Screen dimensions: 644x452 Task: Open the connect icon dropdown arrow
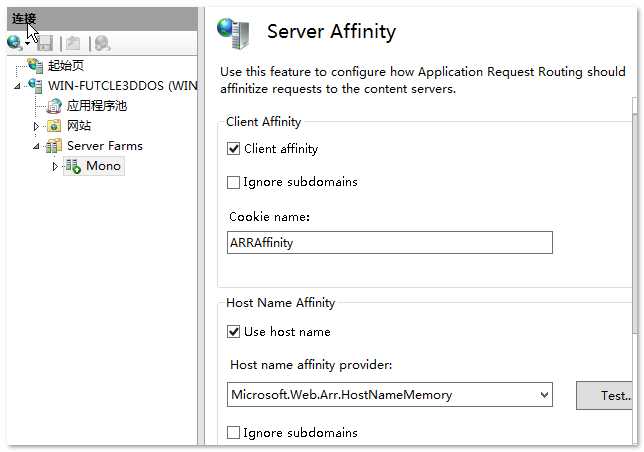pyautogui.click(x=27, y=45)
